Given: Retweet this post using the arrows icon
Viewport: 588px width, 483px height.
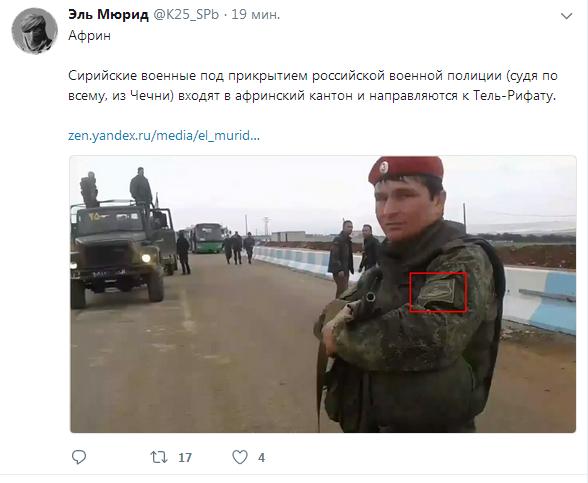Looking at the screenshot, I should [159, 457].
